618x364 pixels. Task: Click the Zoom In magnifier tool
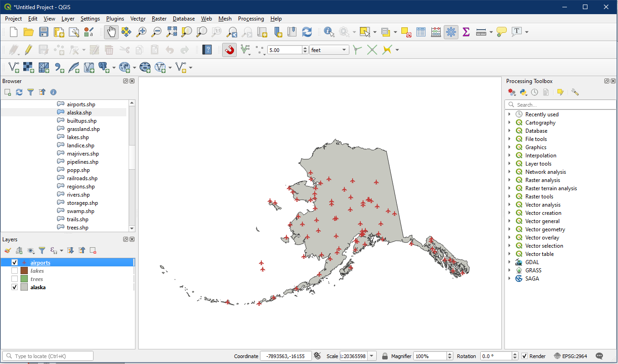pos(142,32)
